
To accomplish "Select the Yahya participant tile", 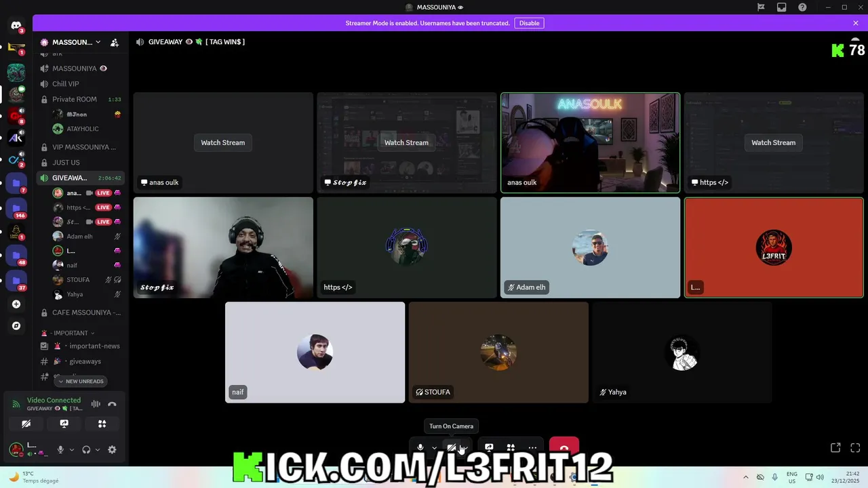I will 682,352.
